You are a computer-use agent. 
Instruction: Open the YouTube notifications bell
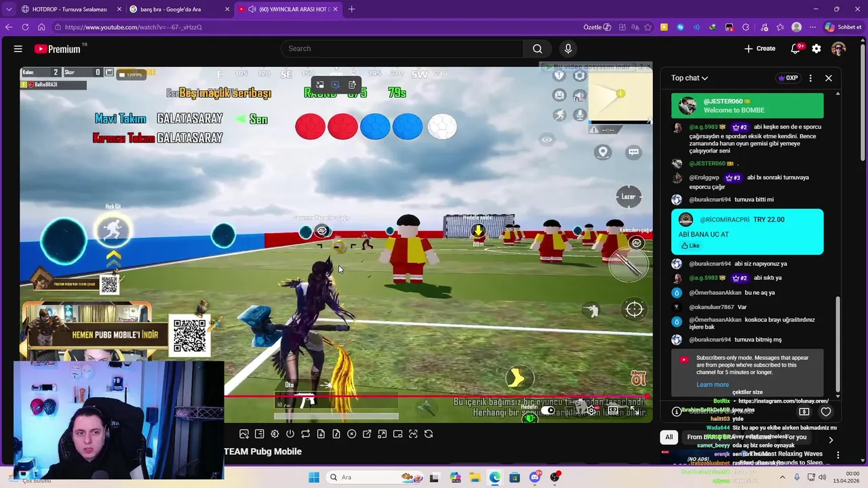[795, 49]
